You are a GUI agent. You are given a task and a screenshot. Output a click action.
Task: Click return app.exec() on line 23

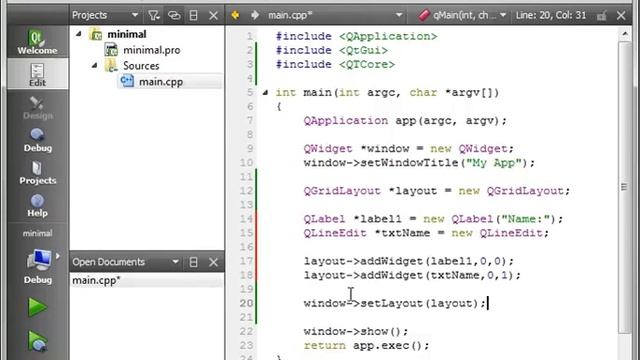[367, 346]
